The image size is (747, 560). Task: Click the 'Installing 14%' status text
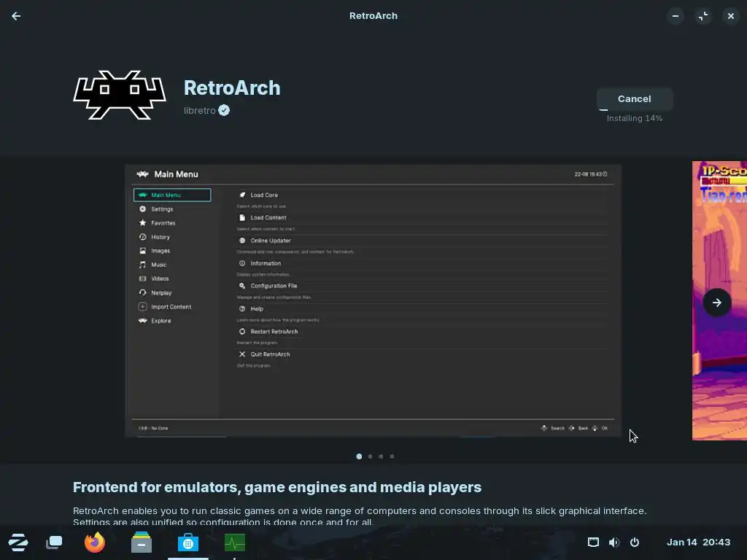coord(634,118)
